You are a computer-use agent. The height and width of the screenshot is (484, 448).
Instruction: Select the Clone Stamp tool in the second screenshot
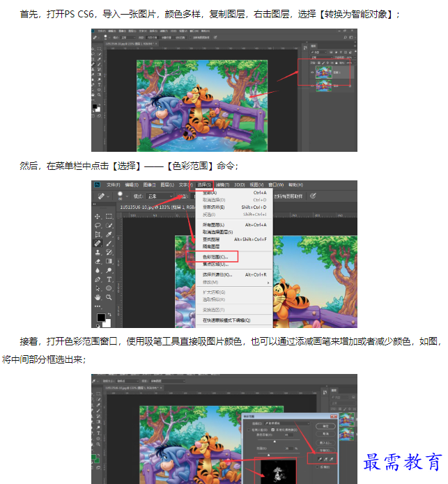[x=98, y=252]
